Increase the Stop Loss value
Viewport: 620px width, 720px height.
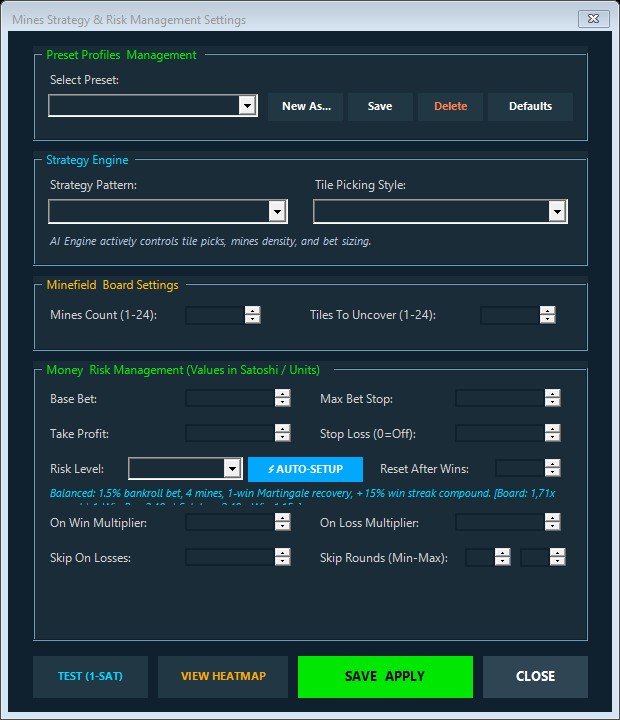click(x=552, y=429)
